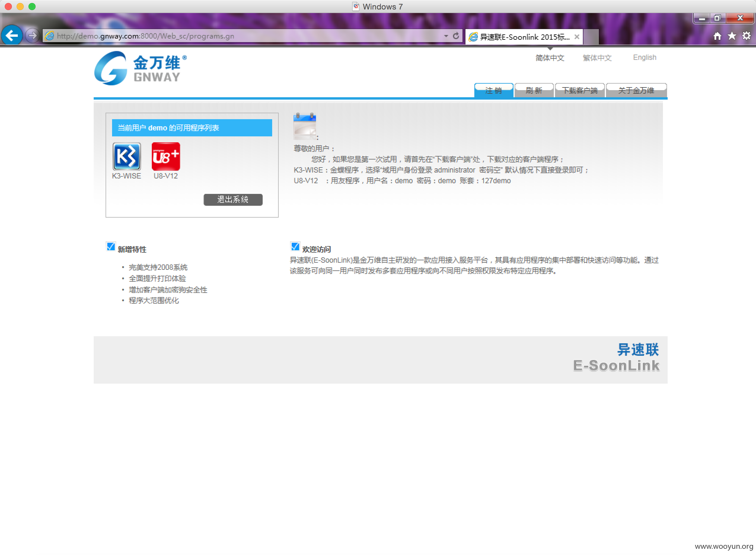Viewport: 756px width, 555px height.
Task: Expand the address bar dropdown arrow
Action: click(446, 36)
